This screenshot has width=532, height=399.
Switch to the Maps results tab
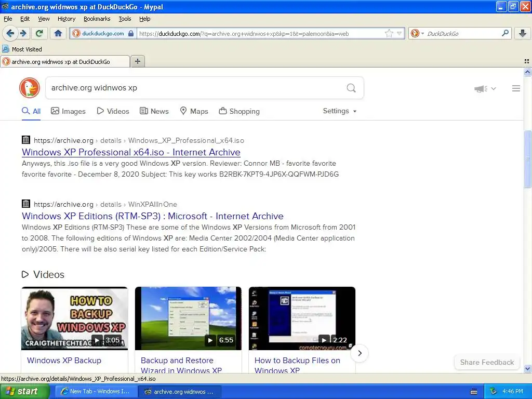194,111
